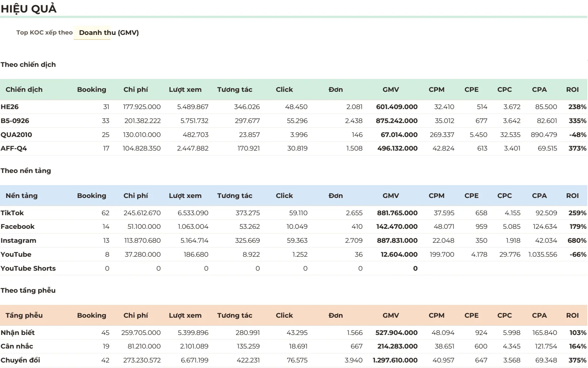Select the "Chiến dịch" column header

tap(24, 90)
